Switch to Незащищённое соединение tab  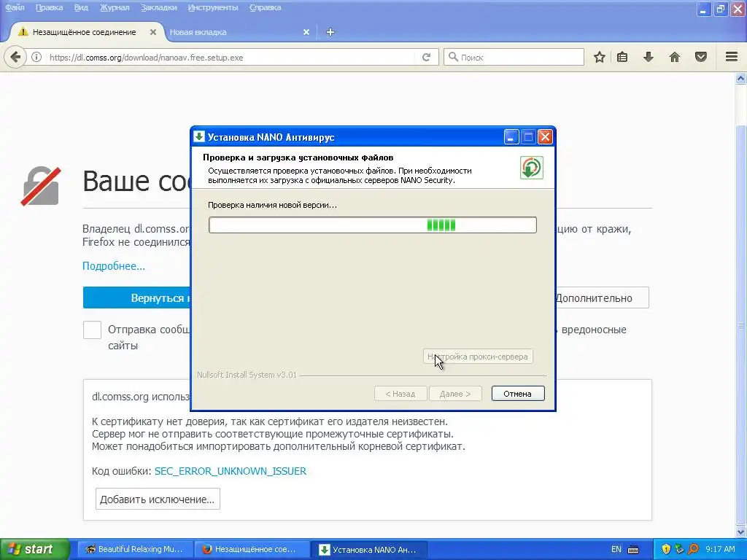coord(85,32)
